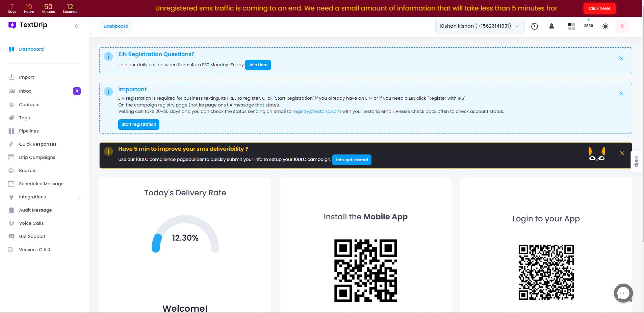Open Quick Responses
The height and width of the screenshot is (313, 644).
click(x=38, y=144)
